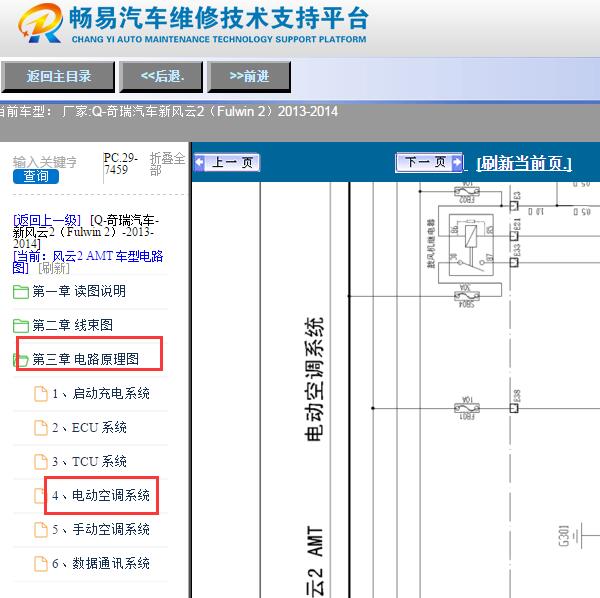Click 折叠全部 to collapse all
Screen dimensions: 600x598
(x=167, y=164)
